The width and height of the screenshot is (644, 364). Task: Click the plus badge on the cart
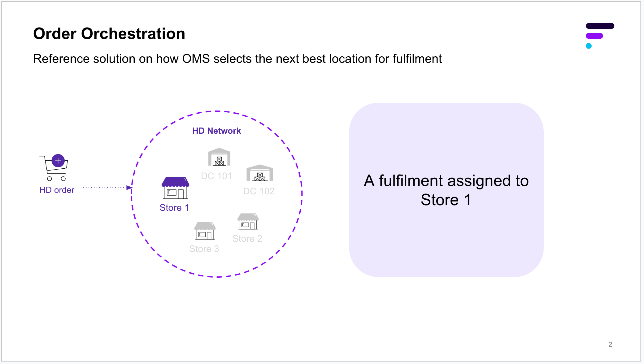click(x=58, y=161)
